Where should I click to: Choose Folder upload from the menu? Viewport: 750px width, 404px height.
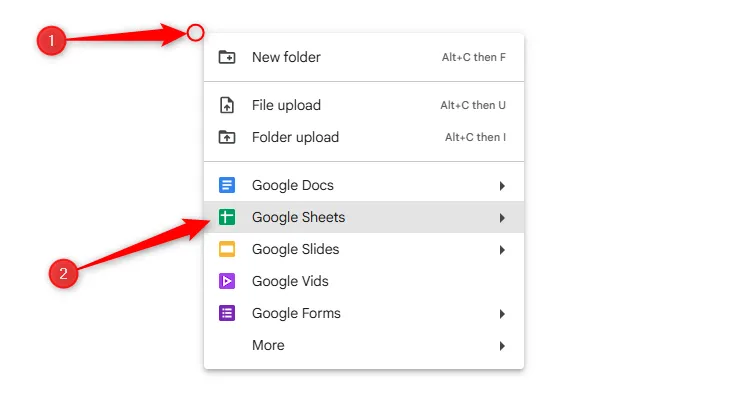[x=295, y=137]
